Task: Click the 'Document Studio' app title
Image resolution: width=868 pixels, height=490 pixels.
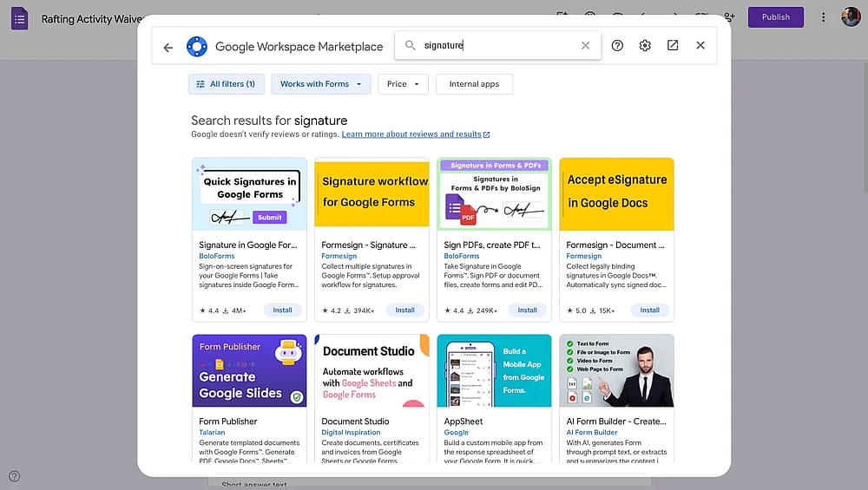Action: pyautogui.click(x=355, y=421)
